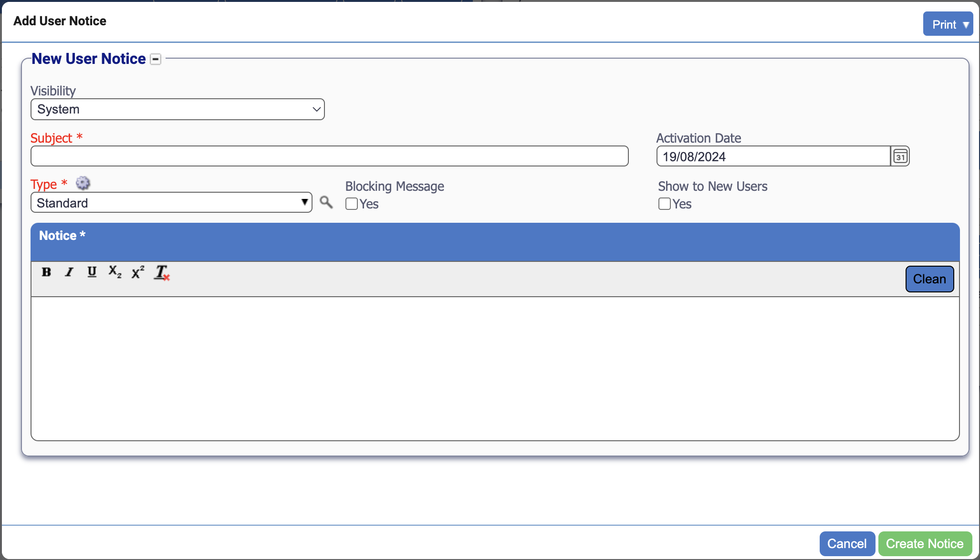The image size is (980, 560).
Task: Check Show to New Users option
Action: [665, 204]
